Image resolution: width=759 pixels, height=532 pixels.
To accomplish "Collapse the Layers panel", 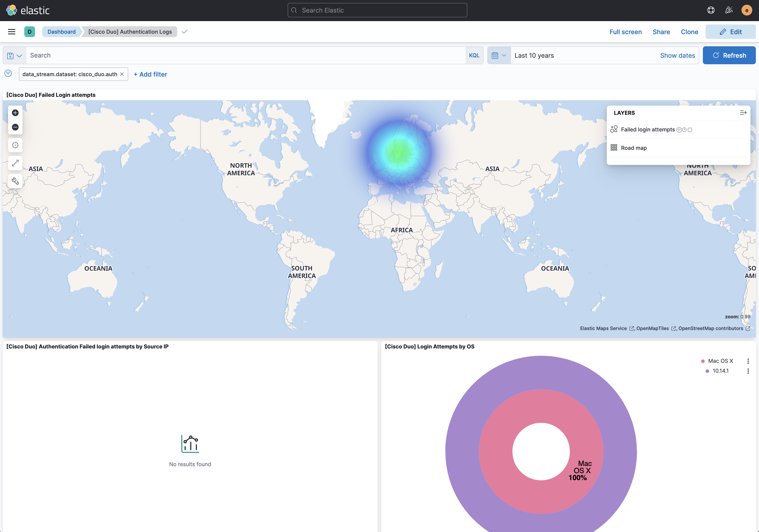I will pyautogui.click(x=743, y=113).
